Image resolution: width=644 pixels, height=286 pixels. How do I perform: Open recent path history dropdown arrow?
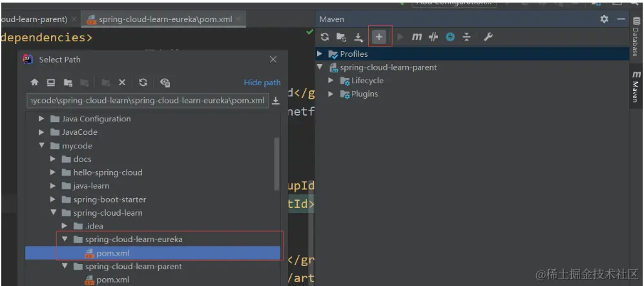[x=276, y=101]
